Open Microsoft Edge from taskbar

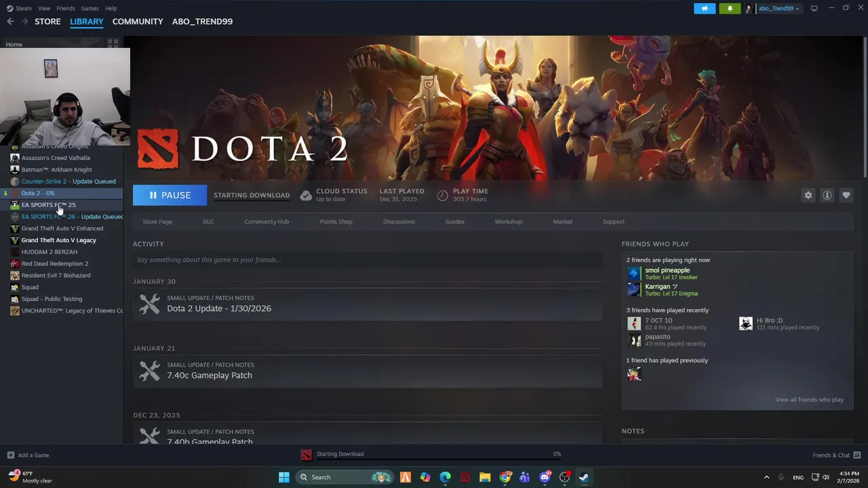point(445,477)
